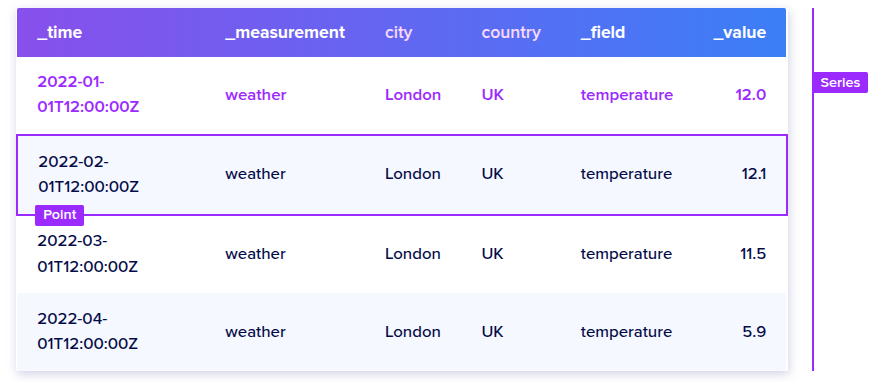Select the 2022-03-01T12:00:00Z timestamp cell
This screenshot has width=874, height=382.
[x=88, y=254]
